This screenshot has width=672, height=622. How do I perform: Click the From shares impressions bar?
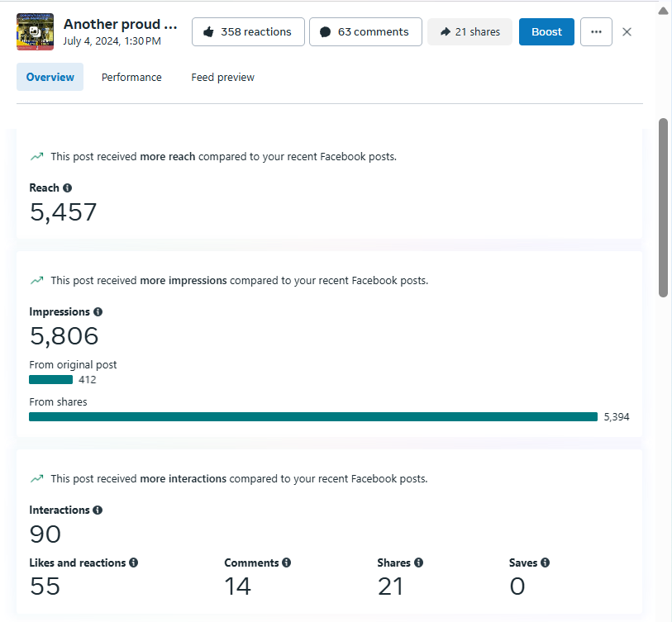coord(312,417)
